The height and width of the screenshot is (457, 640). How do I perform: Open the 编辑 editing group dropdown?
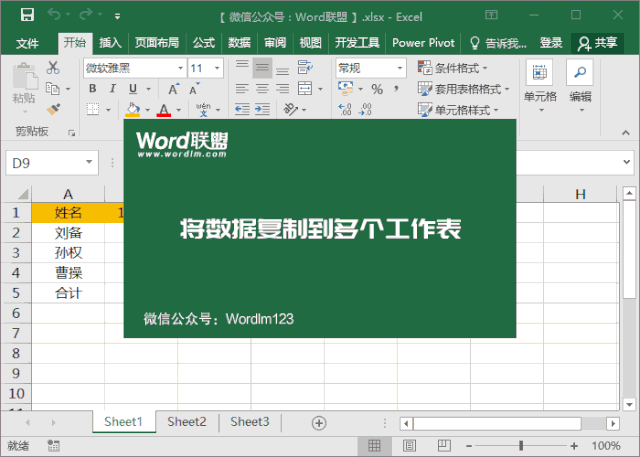click(x=580, y=87)
